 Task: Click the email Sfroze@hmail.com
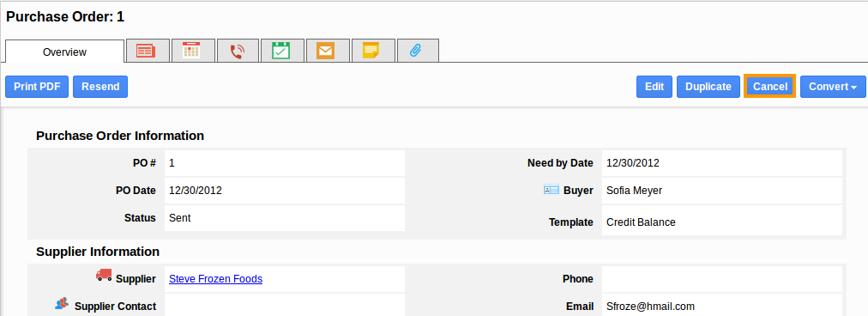click(x=650, y=307)
